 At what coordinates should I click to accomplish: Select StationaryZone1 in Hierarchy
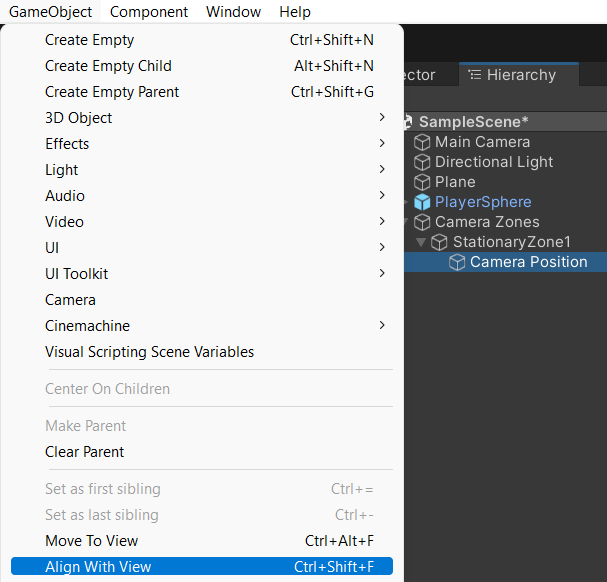pos(512,242)
